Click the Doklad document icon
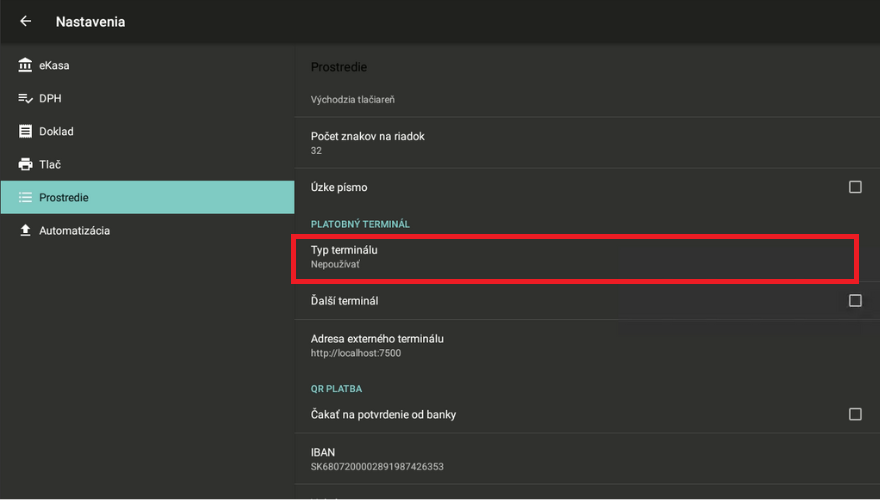Screen dimensions: 880x500 click(25, 131)
